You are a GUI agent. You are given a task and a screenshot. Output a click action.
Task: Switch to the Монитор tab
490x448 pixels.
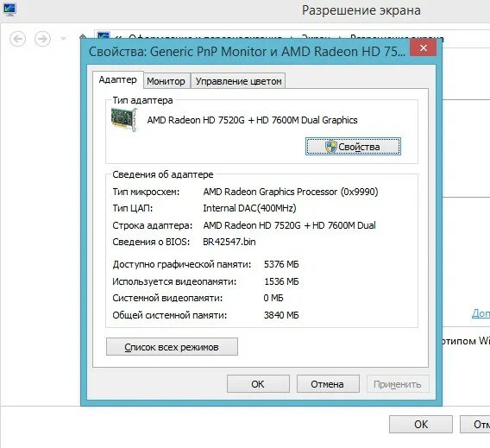[166, 81]
